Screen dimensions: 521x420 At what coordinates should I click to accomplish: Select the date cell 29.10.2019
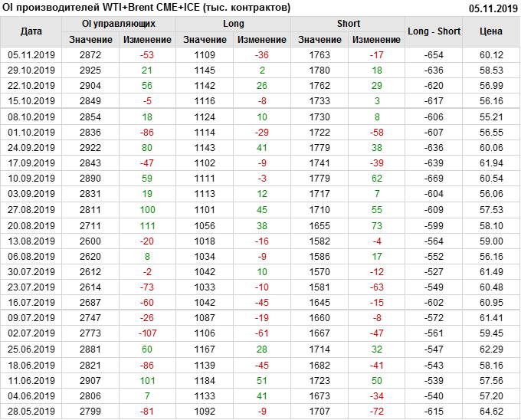[x=31, y=70]
